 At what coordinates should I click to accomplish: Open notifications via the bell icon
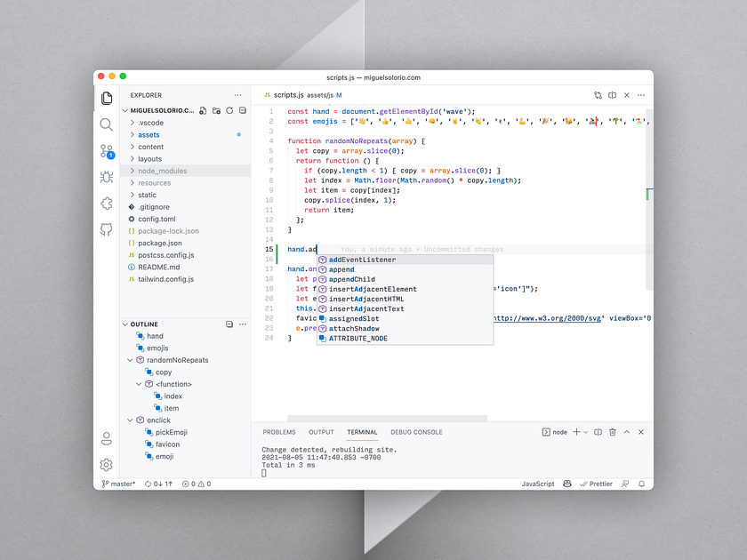[640, 484]
